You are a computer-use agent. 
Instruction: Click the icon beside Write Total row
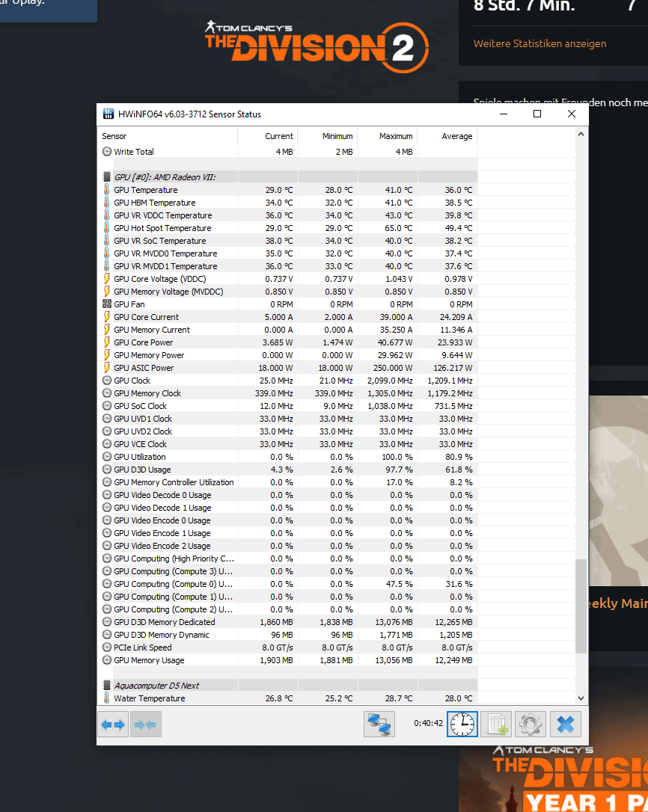(x=107, y=152)
